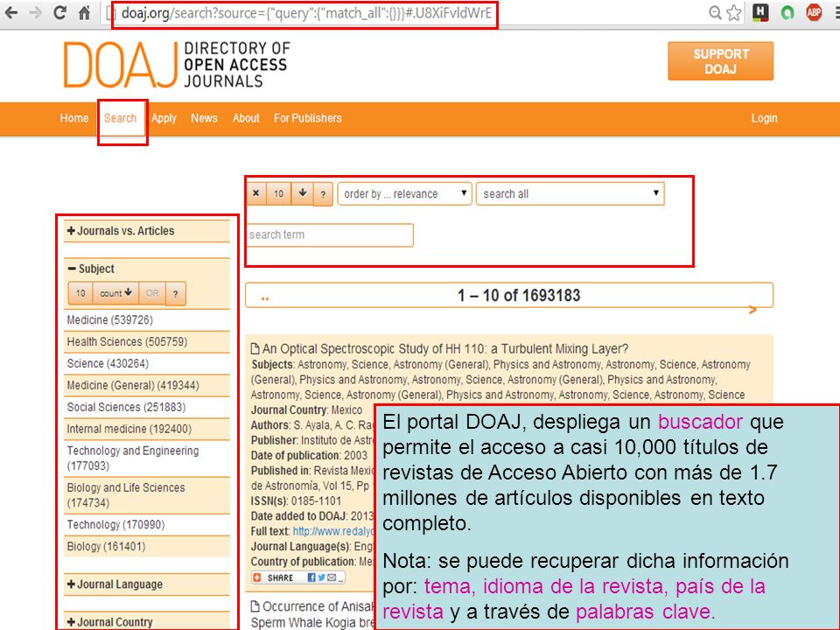Toggle the OR filter mode in Subject

[x=152, y=294]
